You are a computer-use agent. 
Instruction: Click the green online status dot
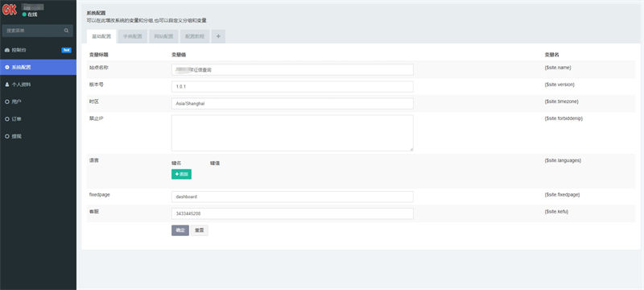[24, 14]
